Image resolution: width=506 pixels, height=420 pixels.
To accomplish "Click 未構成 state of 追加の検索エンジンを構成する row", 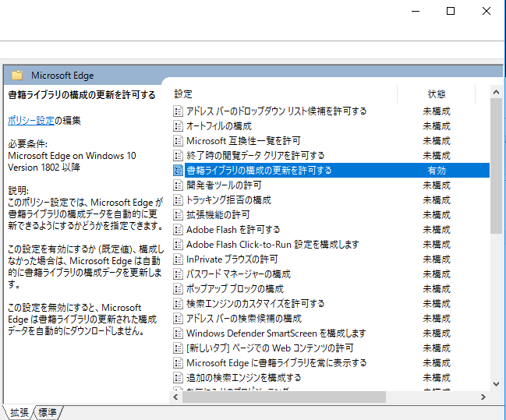I will pos(437,378).
